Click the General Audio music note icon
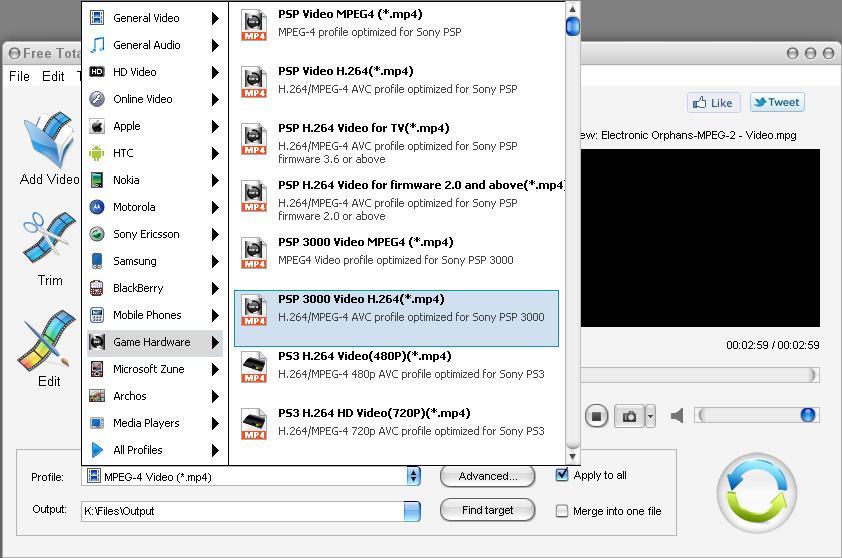 pos(97,45)
